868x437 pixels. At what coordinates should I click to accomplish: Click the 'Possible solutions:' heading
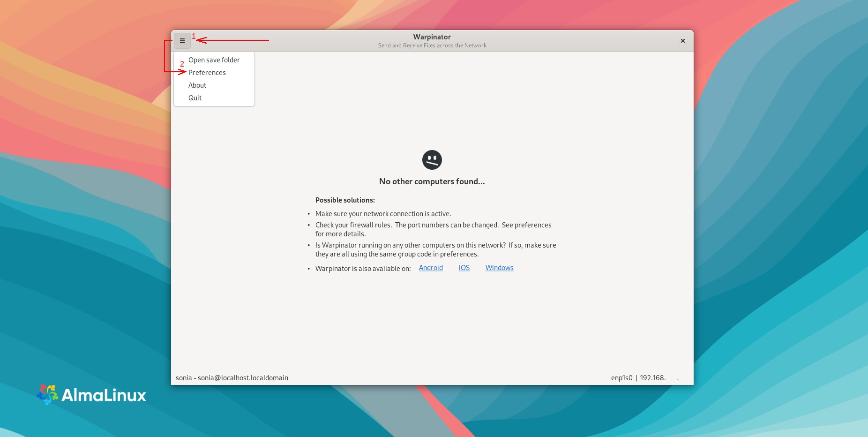point(345,200)
